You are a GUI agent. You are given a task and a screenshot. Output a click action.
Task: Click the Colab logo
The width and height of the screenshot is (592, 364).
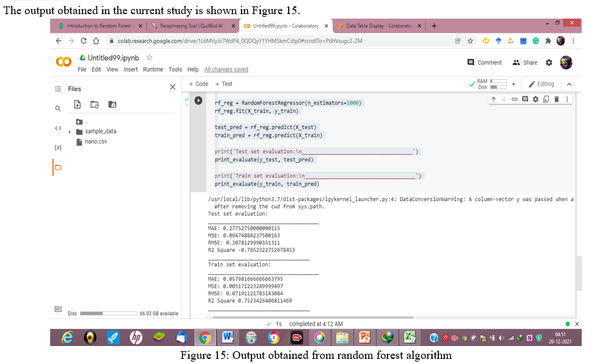pos(64,62)
